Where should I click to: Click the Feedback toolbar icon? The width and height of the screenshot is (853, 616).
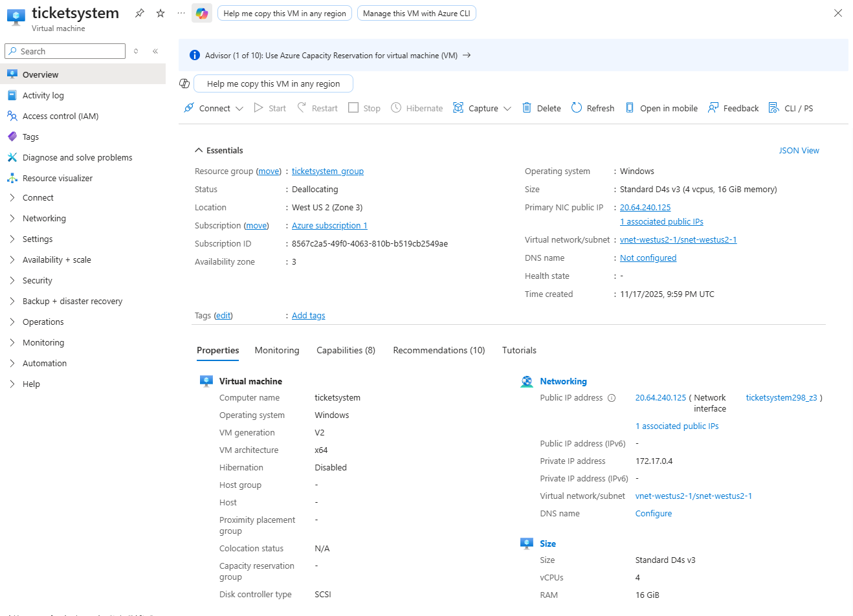tap(713, 108)
